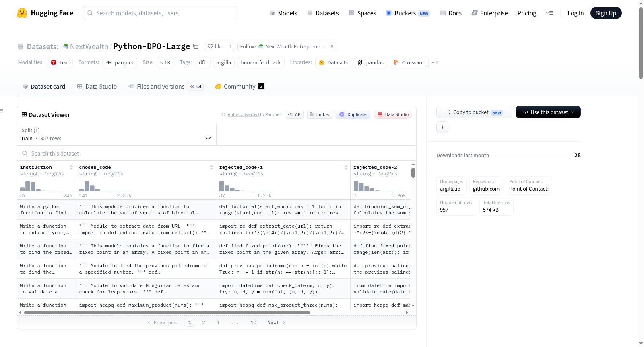Screen dimensions: 644x347
Task: Click the heart like button
Action: click(x=216, y=46)
